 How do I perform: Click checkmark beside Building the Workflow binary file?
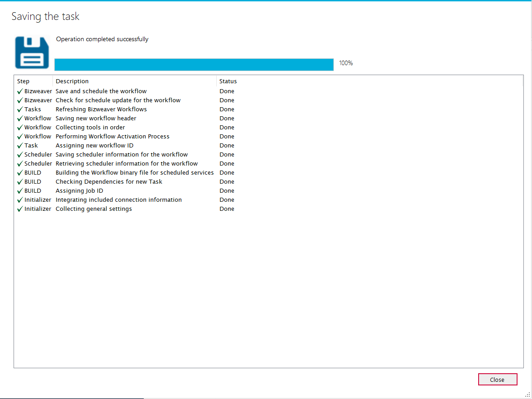coord(20,173)
